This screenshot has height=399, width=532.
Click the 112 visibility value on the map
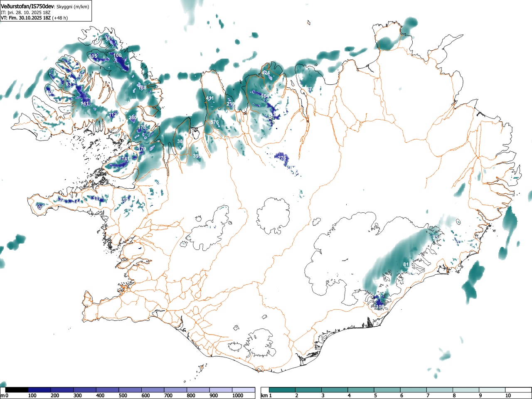coord(113,115)
